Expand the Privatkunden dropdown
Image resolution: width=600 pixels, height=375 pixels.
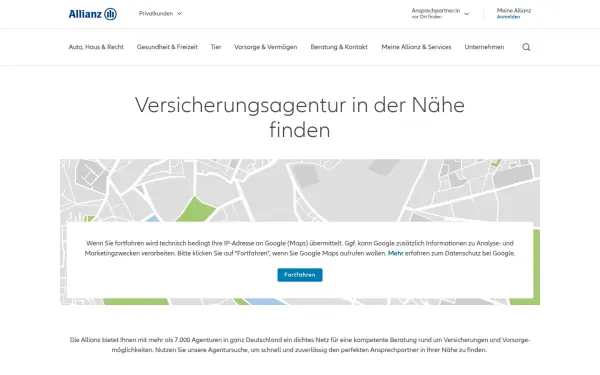[160, 13]
